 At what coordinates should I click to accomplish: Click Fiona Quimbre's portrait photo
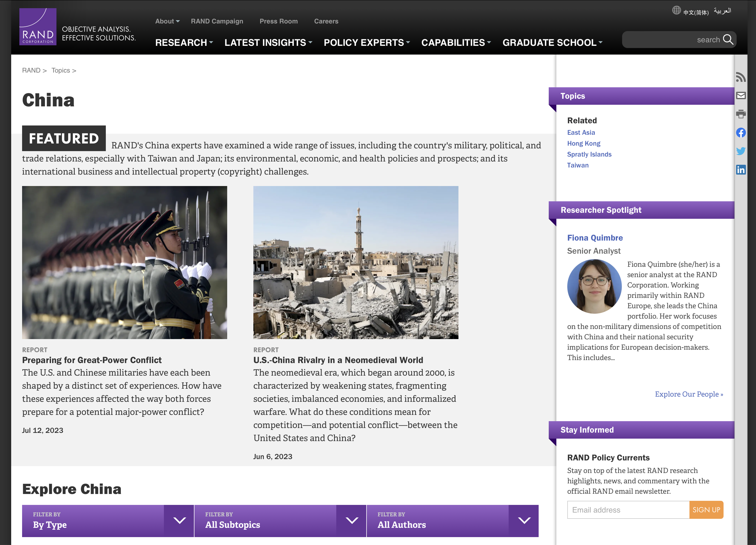coord(594,286)
